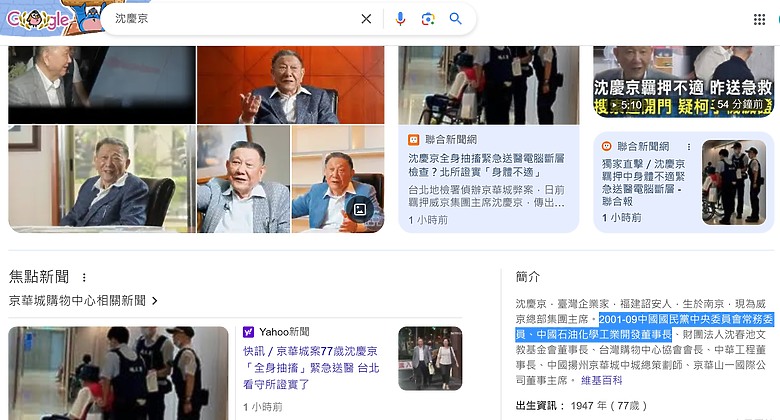The width and height of the screenshot is (780, 420).
Task: Click the snippet 台北地檢署偵辦京華城弊案
Action: [486, 196]
